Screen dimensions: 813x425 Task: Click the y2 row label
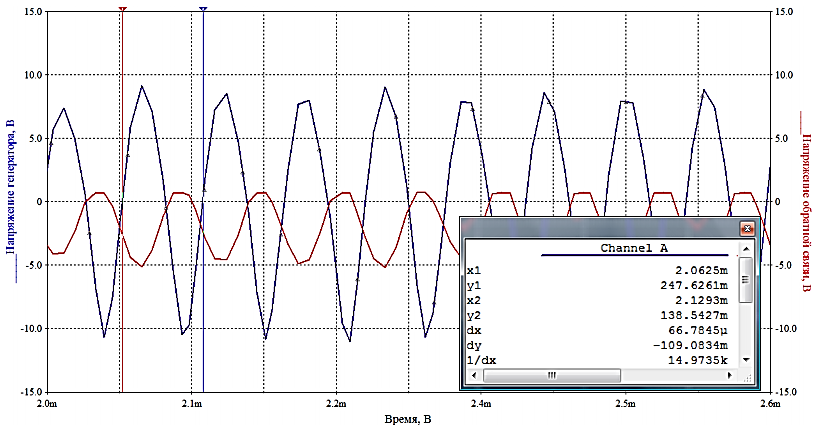474,316
